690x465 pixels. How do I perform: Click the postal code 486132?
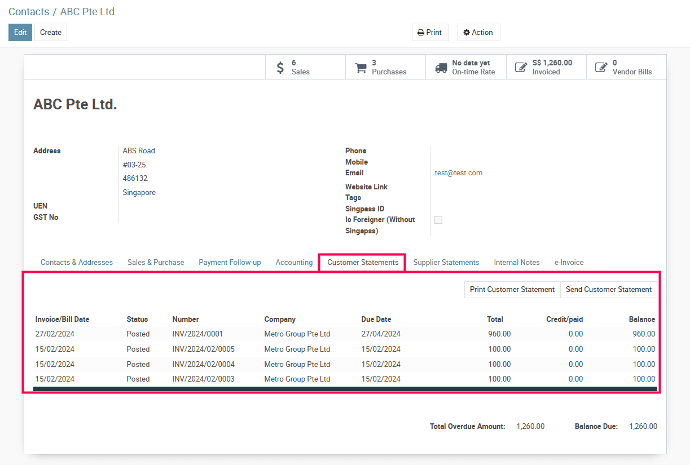tap(135, 178)
